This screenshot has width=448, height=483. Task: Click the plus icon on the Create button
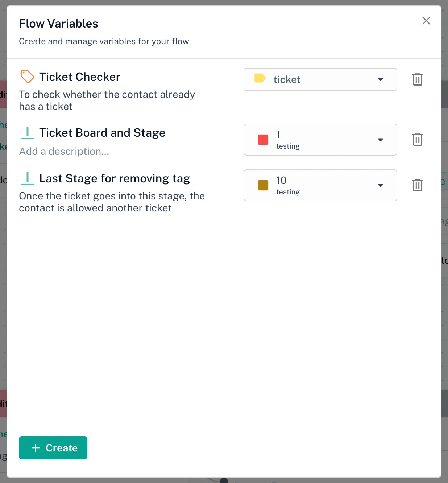click(36, 448)
